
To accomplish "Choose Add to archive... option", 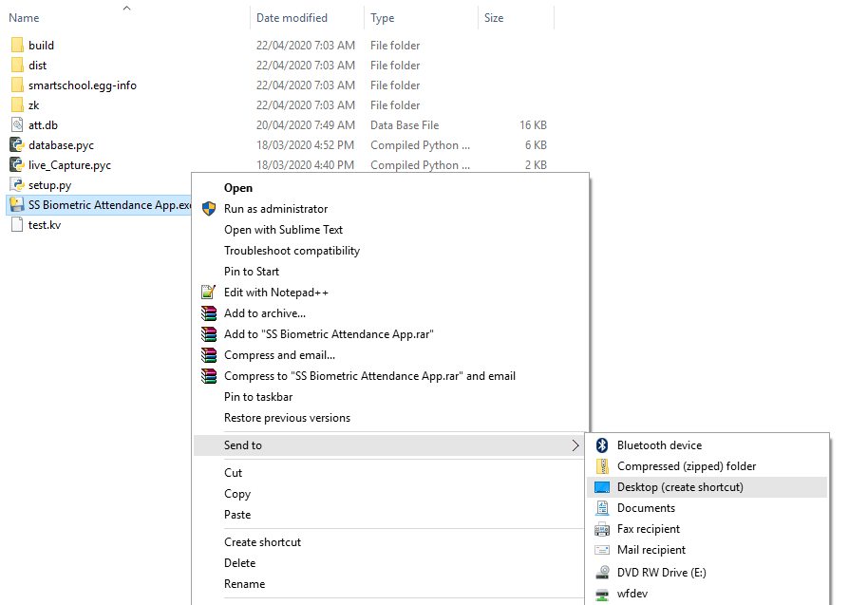I will [265, 313].
